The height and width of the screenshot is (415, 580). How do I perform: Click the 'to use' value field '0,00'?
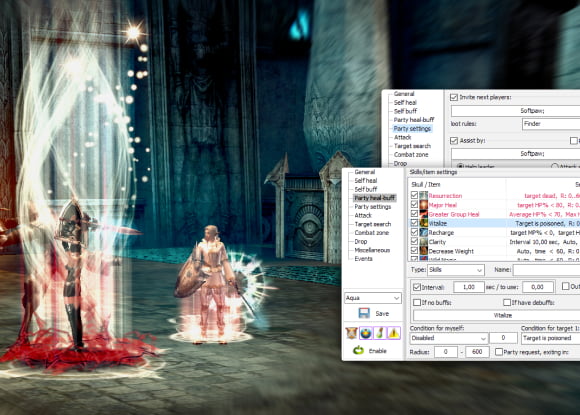coord(537,287)
